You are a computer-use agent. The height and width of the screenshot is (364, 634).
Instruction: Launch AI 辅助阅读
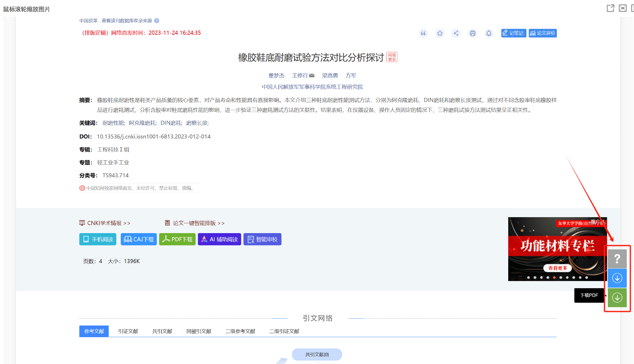tap(219, 239)
